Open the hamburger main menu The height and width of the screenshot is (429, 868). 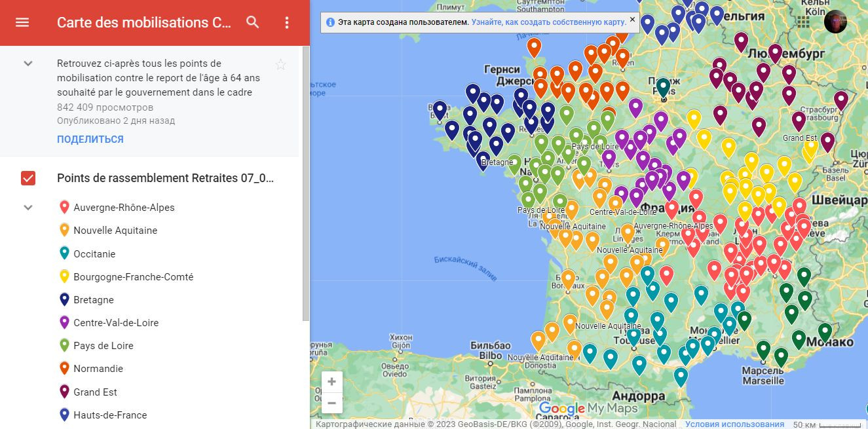(x=22, y=22)
